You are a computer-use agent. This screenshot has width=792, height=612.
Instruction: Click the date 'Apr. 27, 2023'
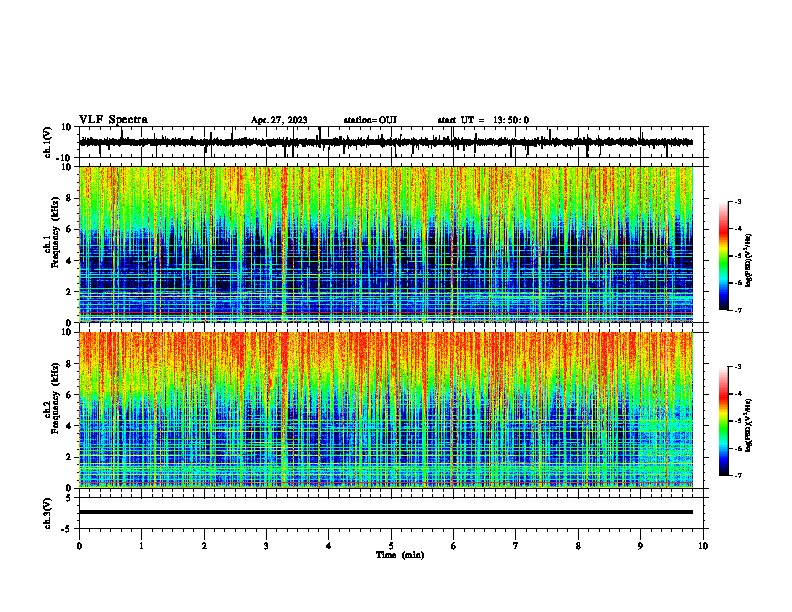click(279, 120)
